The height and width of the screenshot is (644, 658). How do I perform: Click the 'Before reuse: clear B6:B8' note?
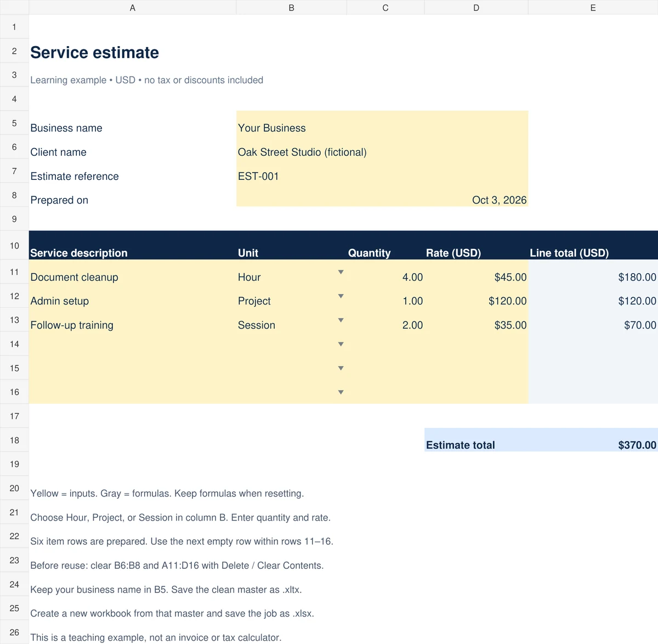[177, 566]
